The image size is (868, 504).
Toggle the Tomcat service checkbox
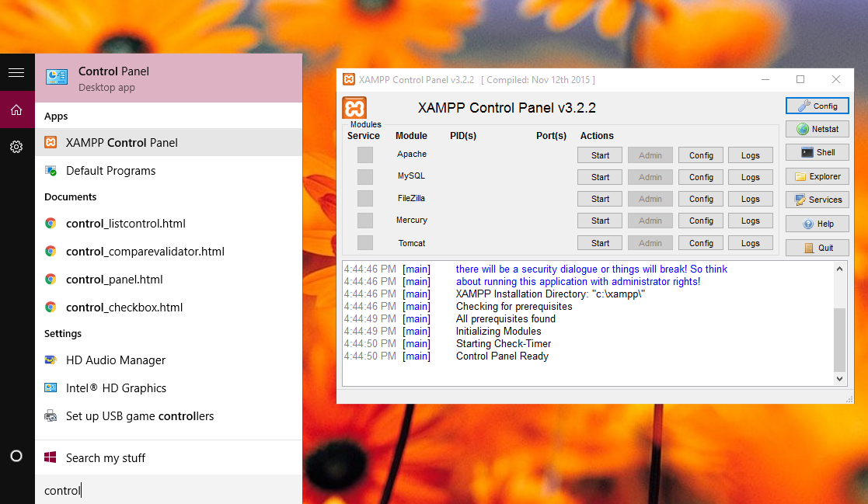tap(364, 242)
